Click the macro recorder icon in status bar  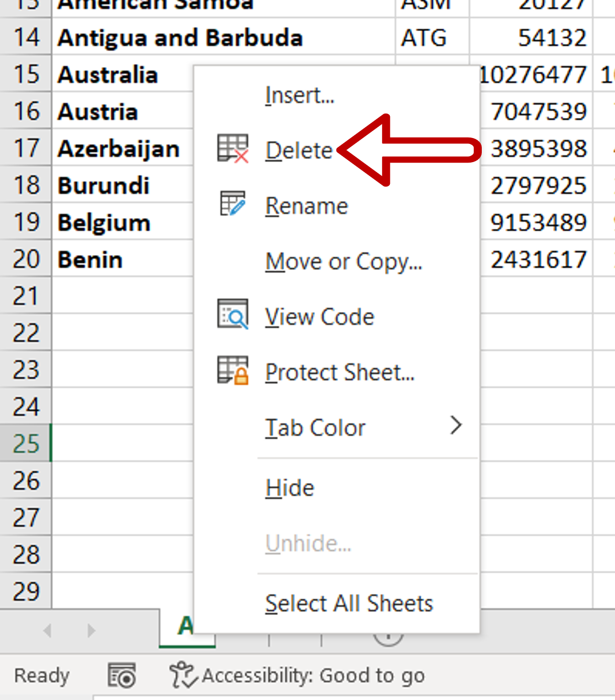pyautogui.click(x=121, y=674)
